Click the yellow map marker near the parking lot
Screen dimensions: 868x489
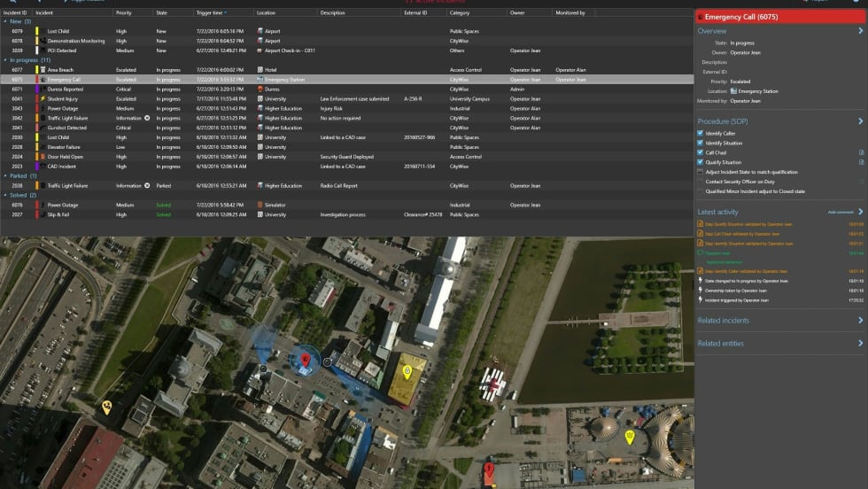click(106, 407)
